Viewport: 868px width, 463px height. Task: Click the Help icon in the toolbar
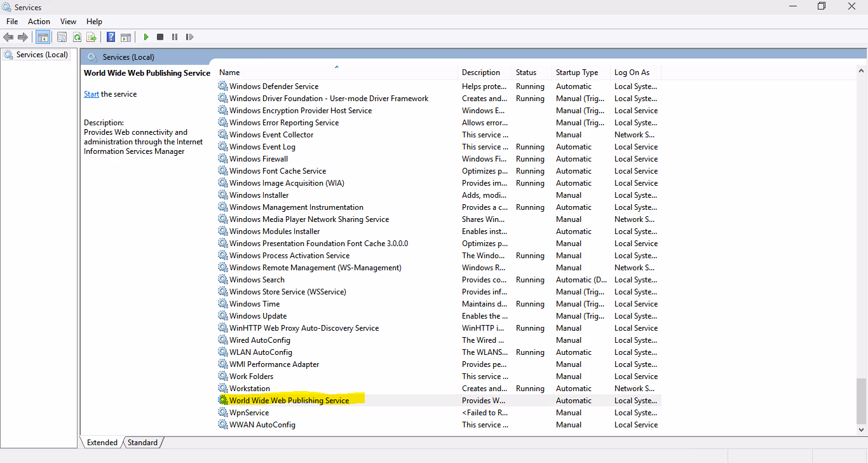(111, 36)
